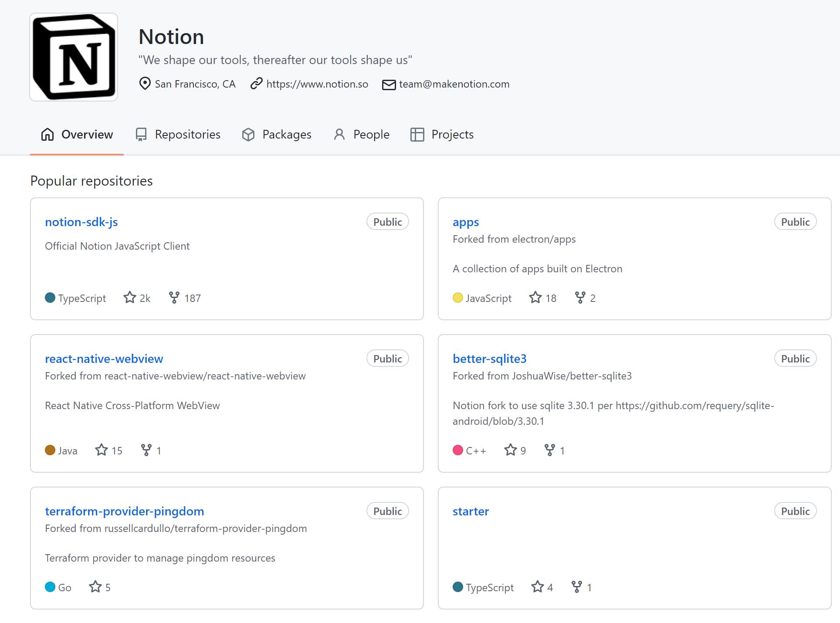Open the Projects tab
The width and height of the screenshot is (840, 623).
(x=442, y=135)
